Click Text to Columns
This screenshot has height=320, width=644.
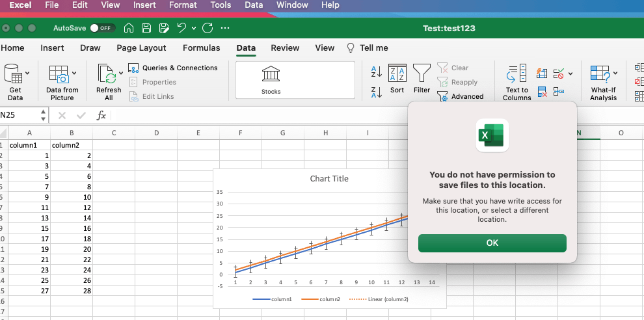tap(517, 83)
